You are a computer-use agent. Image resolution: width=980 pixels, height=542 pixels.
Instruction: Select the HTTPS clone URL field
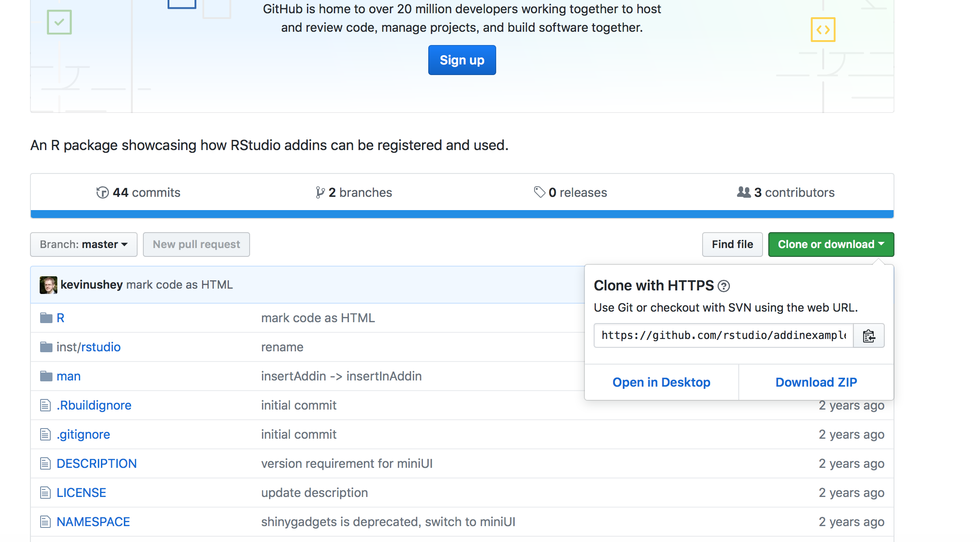click(x=723, y=335)
